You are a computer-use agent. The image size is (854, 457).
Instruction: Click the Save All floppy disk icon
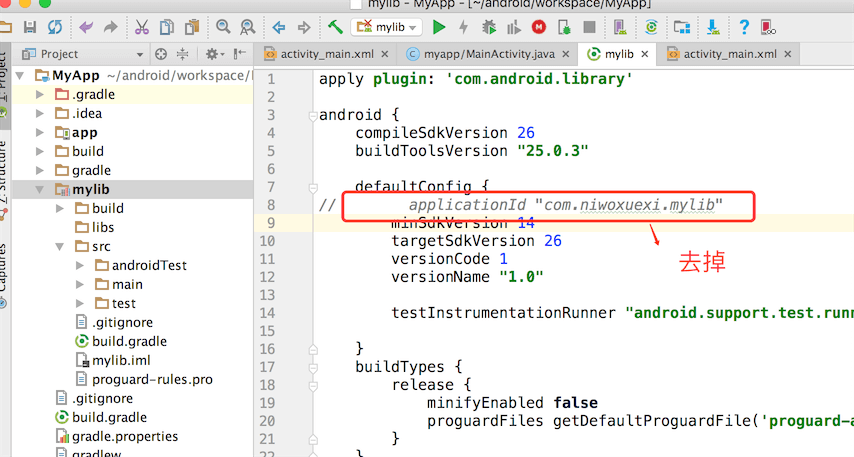pos(30,27)
